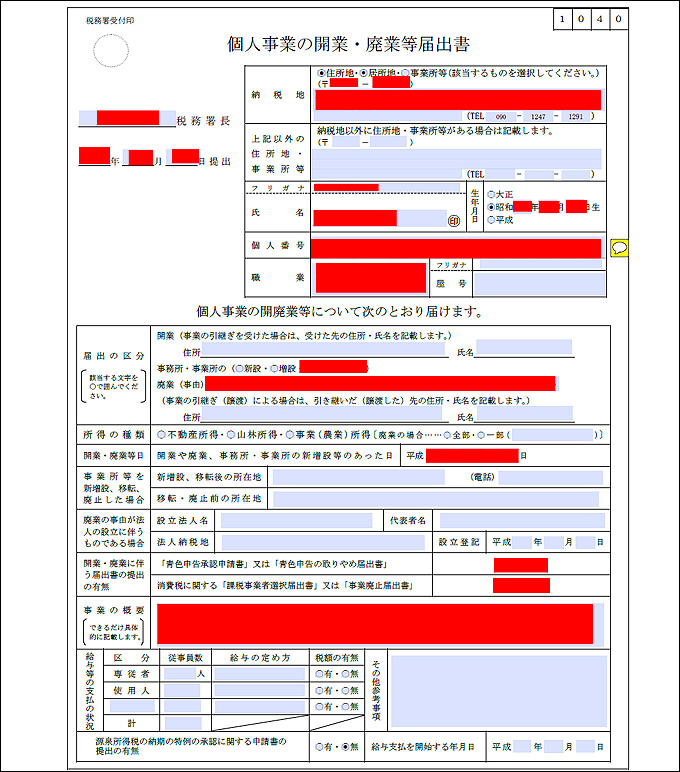Select the 居所地 radio button
Viewport: 680px width, 772px height.
pyautogui.click(x=364, y=73)
